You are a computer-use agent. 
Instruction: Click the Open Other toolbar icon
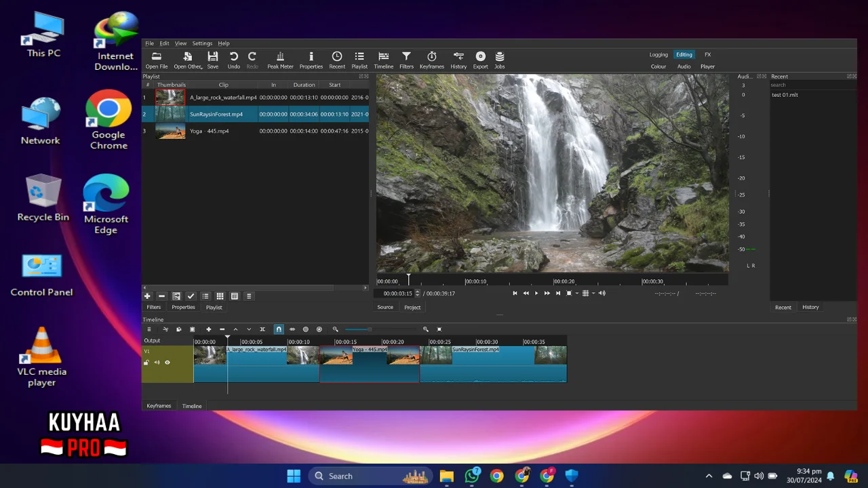coord(188,60)
